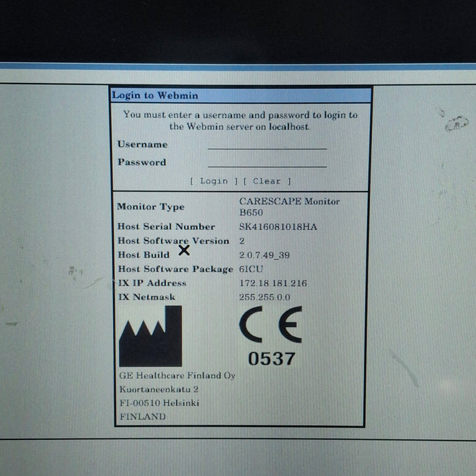Click the black X cursor mark

click(x=184, y=250)
